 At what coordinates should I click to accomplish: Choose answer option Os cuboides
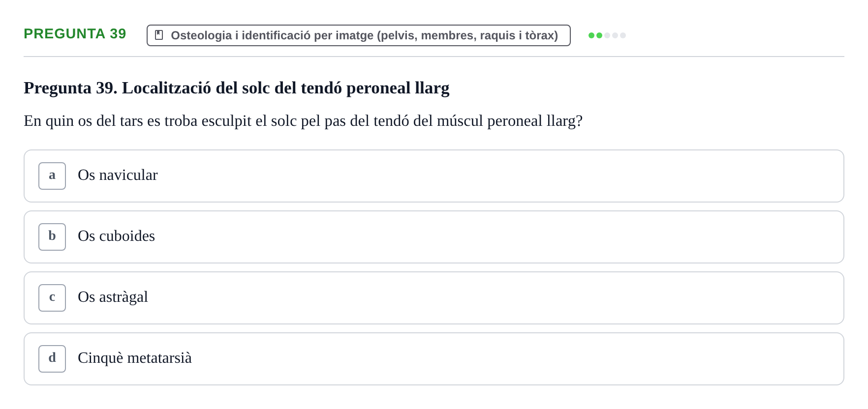434,237
